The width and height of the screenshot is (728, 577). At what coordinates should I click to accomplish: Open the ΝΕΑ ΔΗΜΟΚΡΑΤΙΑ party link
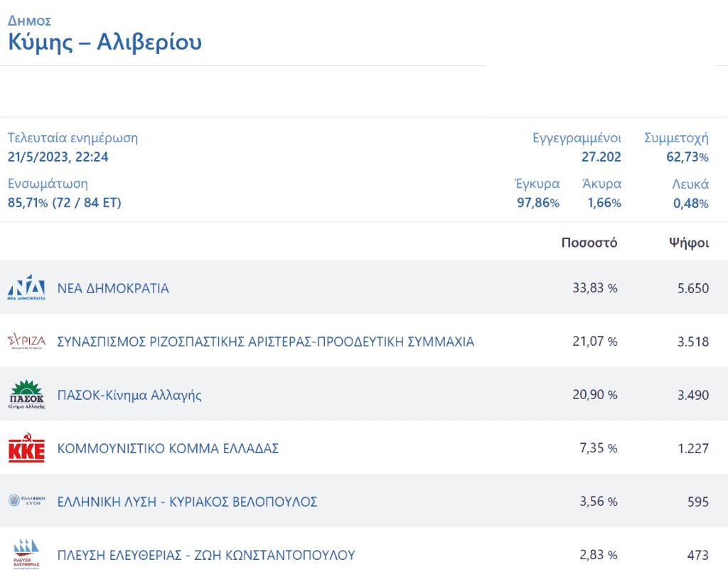(x=113, y=289)
